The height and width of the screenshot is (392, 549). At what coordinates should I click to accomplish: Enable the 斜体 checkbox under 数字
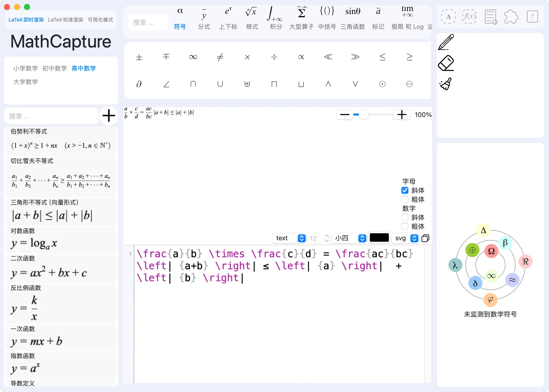coord(405,217)
